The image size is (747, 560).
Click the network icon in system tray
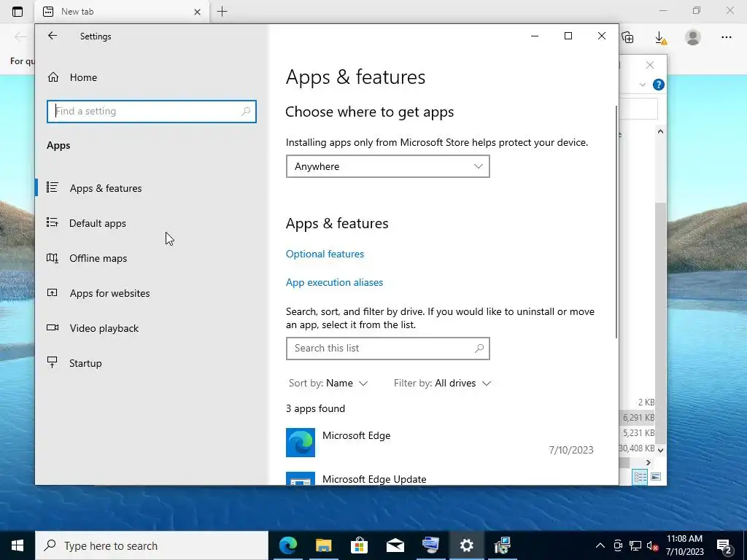tap(635, 545)
